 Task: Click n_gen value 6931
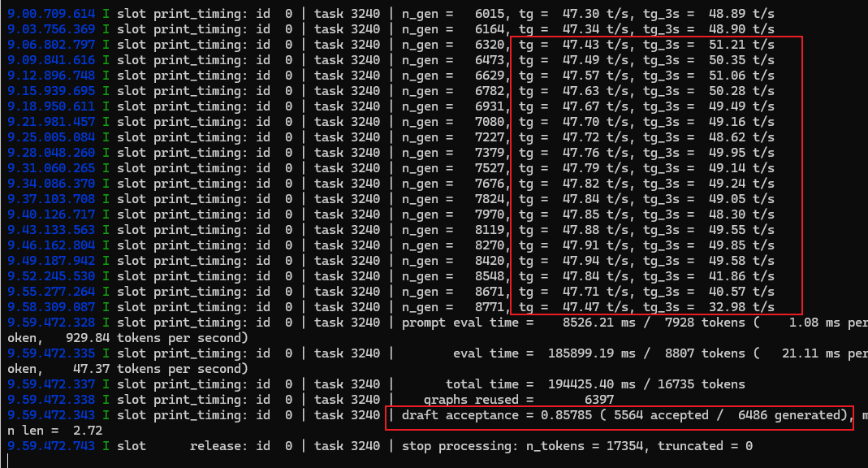(490, 106)
